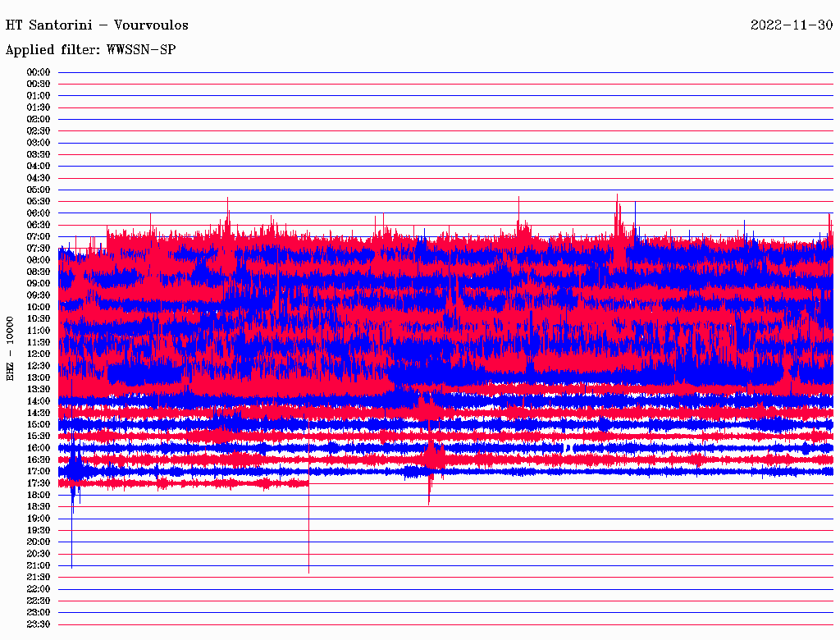The width and height of the screenshot is (840, 640).
Task: Click the 23:30 time label
Action: [39, 624]
